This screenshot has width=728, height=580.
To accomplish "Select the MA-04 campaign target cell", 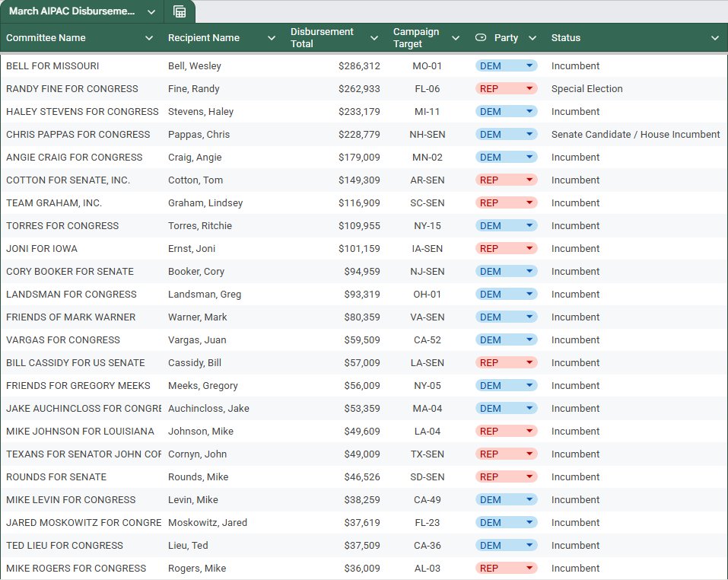I will click(428, 408).
